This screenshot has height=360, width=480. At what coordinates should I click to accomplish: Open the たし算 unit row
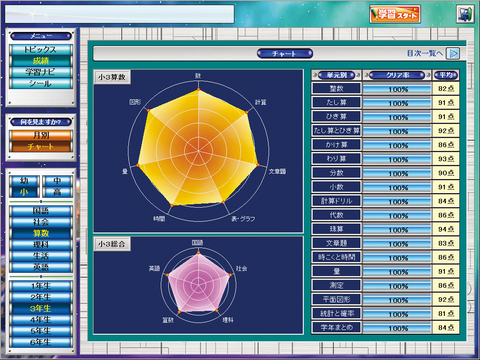point(336,103)
